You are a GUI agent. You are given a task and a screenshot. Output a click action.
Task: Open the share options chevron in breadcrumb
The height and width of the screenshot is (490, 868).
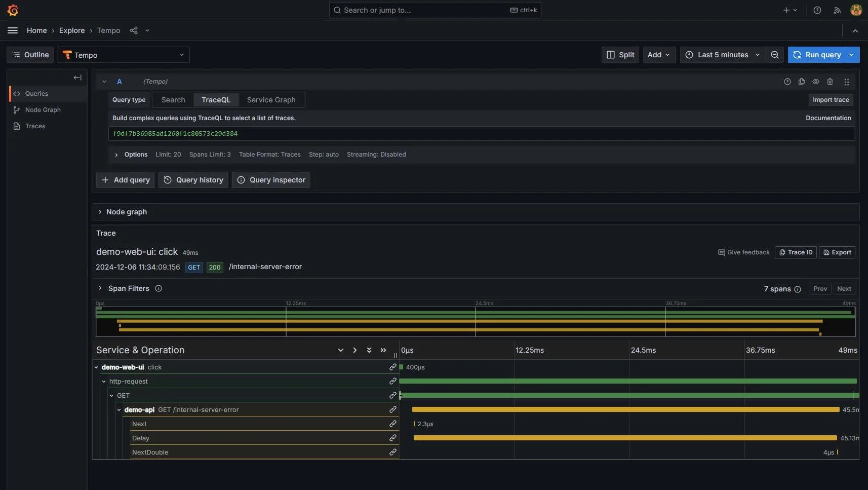[147, 30]
